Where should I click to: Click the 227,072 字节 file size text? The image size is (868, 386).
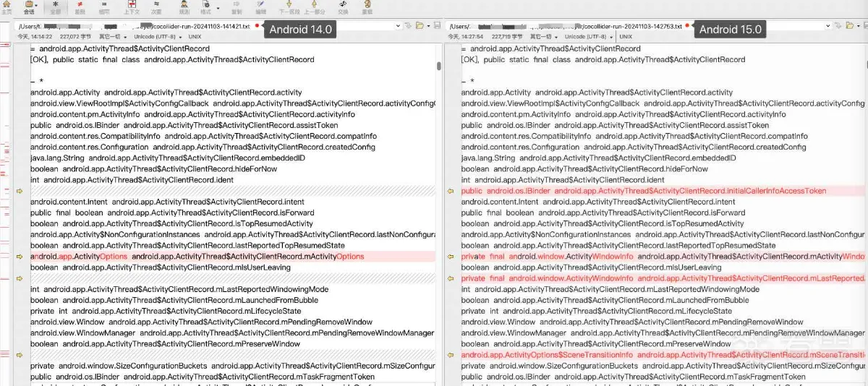click(75, 36)
